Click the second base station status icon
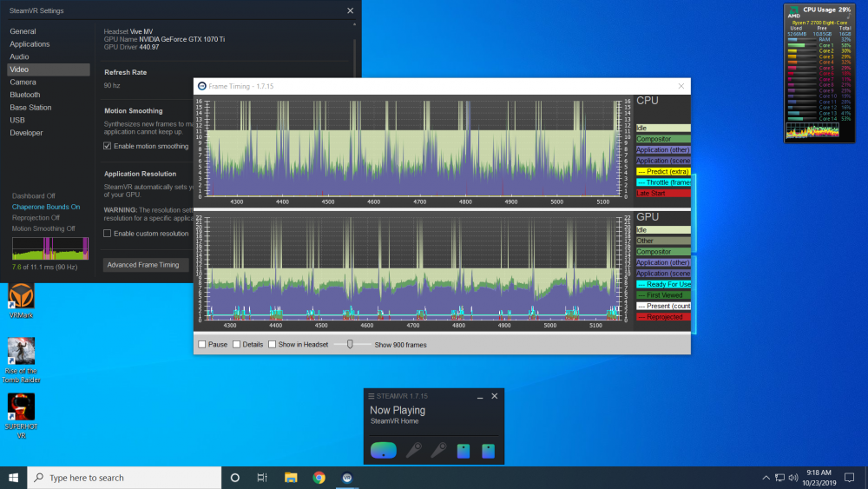The image size is (868, 489). (488, 451)
